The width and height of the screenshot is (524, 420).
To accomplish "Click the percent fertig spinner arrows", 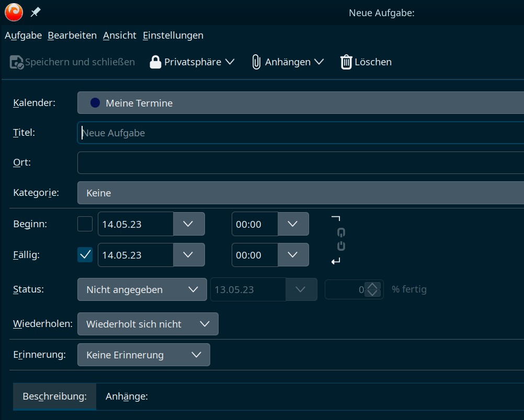I will (x=373, y=289).
